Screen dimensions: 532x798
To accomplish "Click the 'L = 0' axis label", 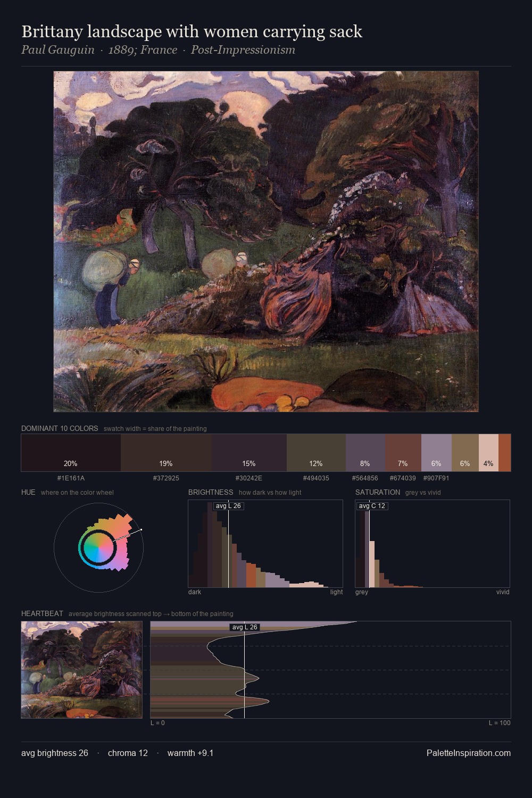I will (157, 723).
